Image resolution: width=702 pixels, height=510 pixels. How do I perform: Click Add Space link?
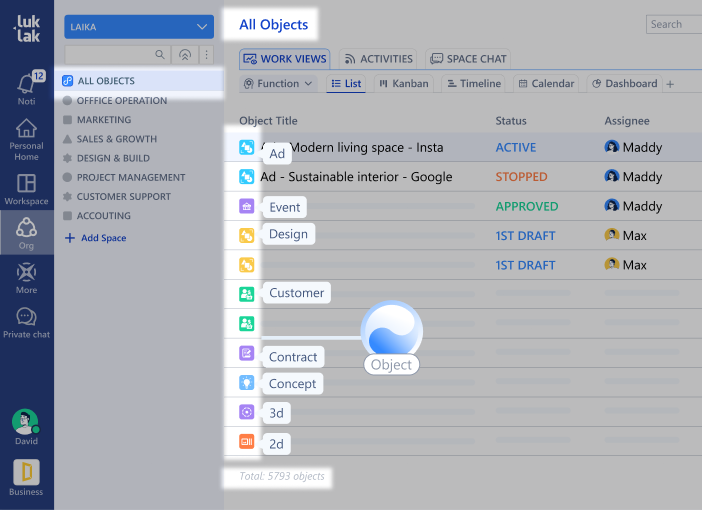click(103, 238)
